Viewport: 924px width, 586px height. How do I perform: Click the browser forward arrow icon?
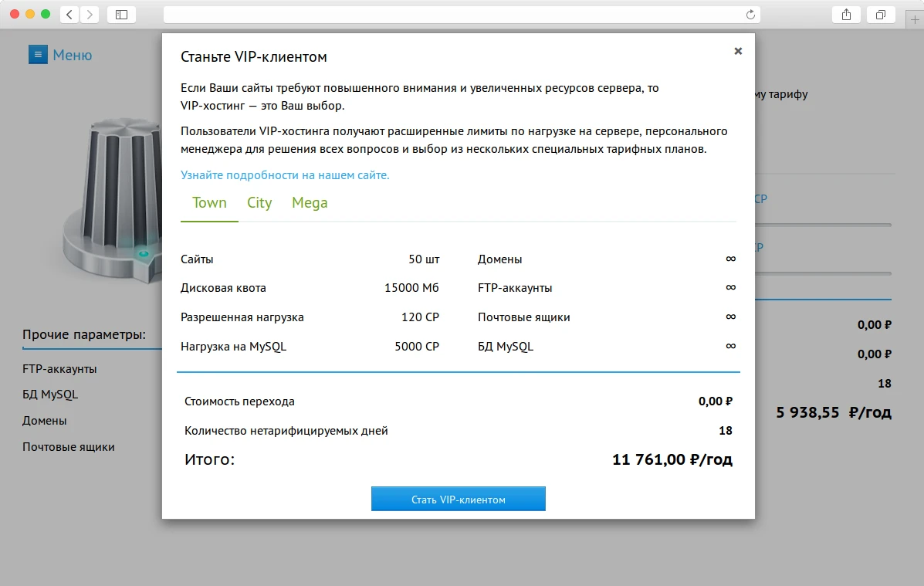point(88,14)
